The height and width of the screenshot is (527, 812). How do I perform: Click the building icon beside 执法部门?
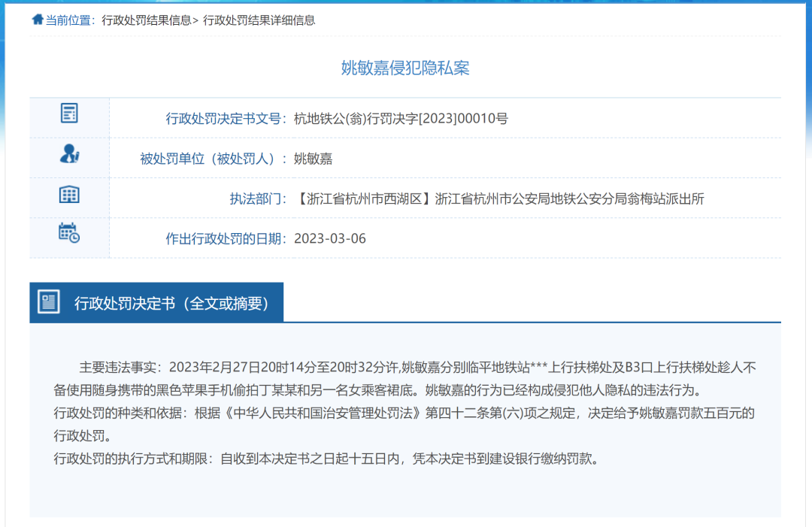click(x=70, y=194)
